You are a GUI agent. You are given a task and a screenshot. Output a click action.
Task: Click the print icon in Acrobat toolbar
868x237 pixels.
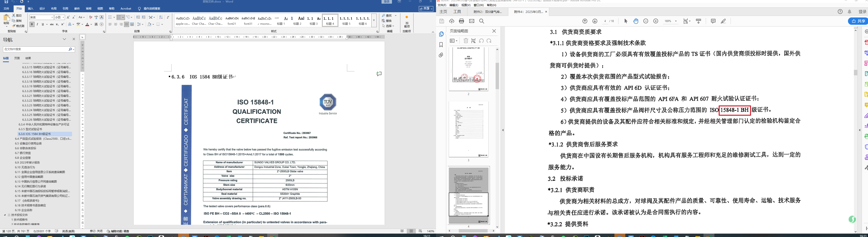pyautogui.click(x=461, y=21)
